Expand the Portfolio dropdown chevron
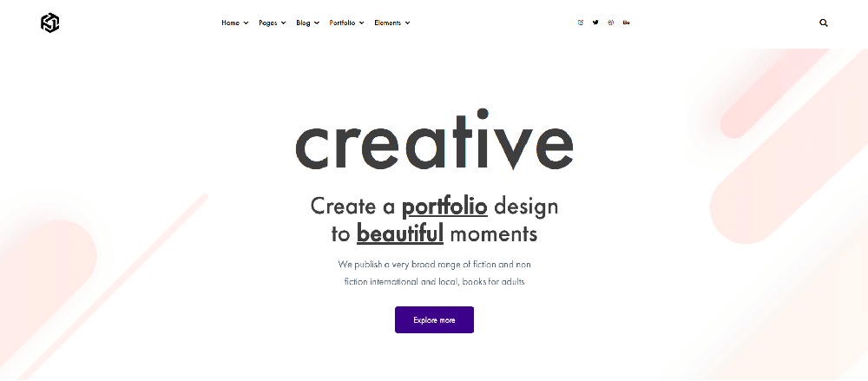The height and width of the screenshot is (381, 868). pos(361,23)
